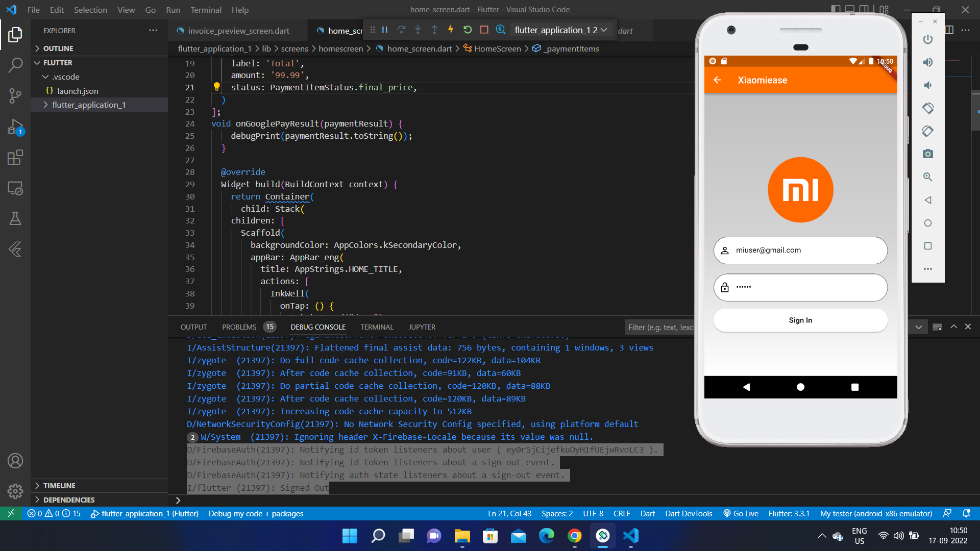
Task: Click the email input field in emulator
Action: pos(800,251)
